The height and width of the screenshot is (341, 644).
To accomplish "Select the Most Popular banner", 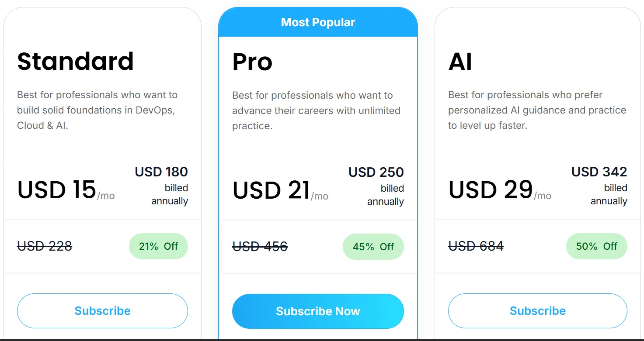I will [318, 22].
